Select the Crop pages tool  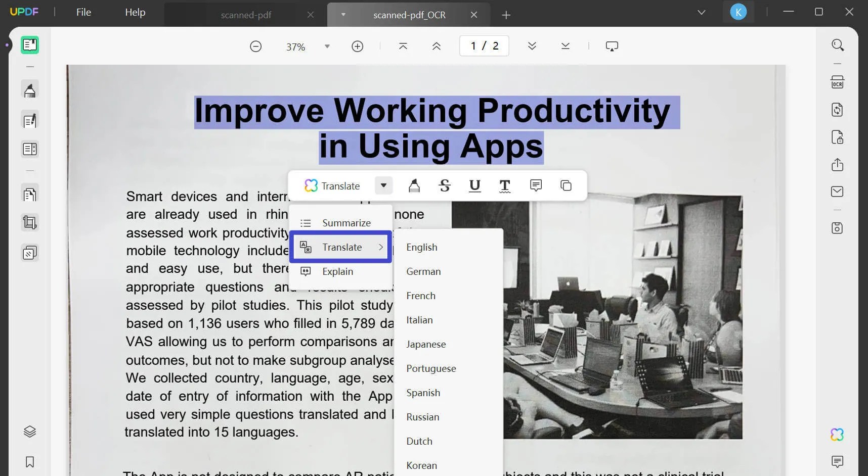coord(30,222)
